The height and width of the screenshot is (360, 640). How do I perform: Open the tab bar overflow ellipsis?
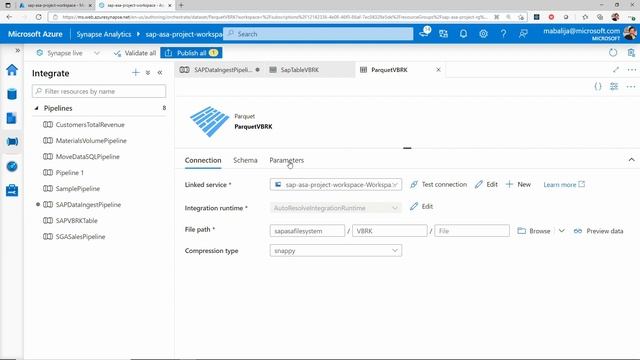pos(631,70)
